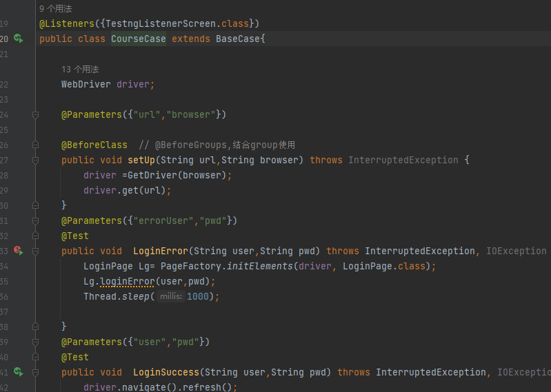Collapse fold marker at @Parameters errorUser line
Image resolution: width=551 pixels, height=392 pixels.
pyautogui.click(x=35, y=220)
